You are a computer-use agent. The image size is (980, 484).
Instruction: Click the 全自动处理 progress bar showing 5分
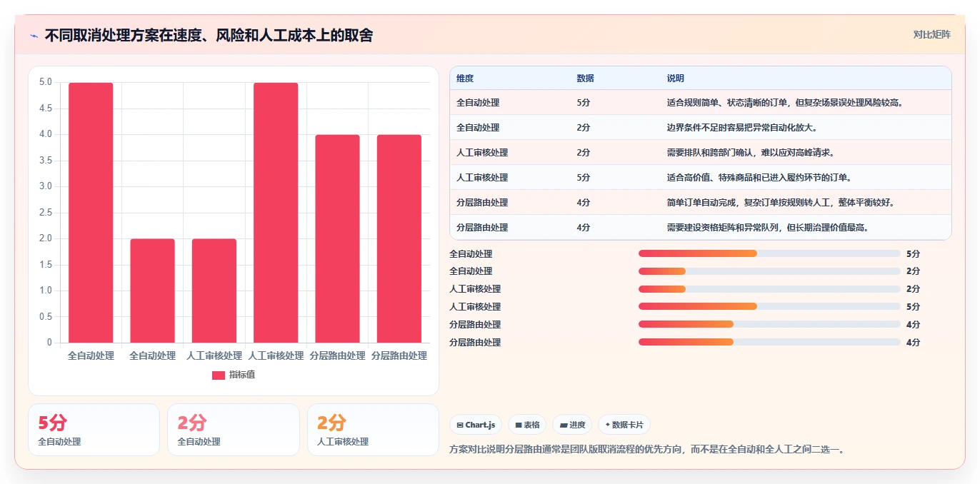(x=769, y=253)
